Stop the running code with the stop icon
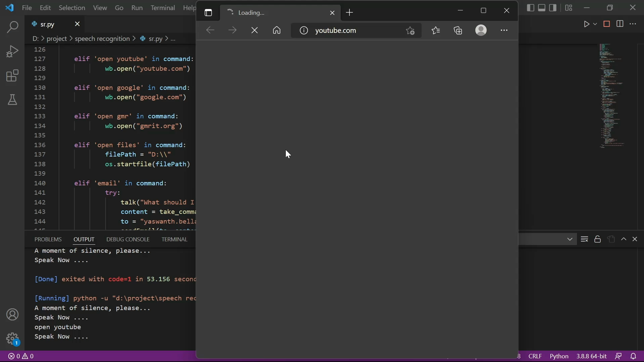The height and width of the screenshot is (362, 644). [607, 24]
